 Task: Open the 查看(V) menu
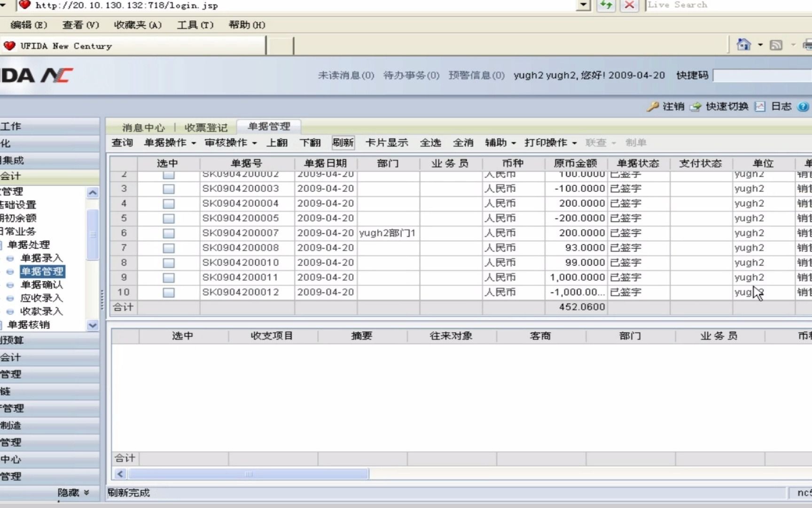click(x=81, y=25)
